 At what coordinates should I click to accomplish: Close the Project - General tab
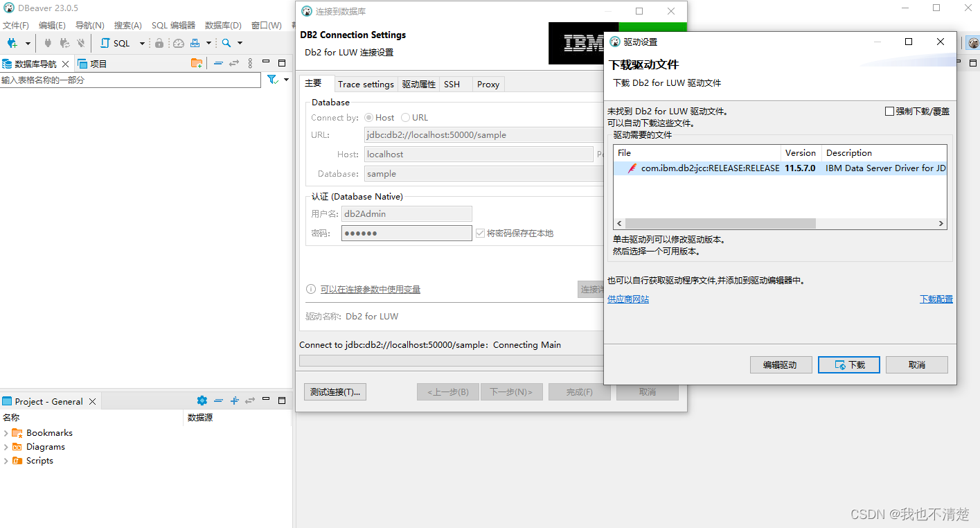point(92,401)
